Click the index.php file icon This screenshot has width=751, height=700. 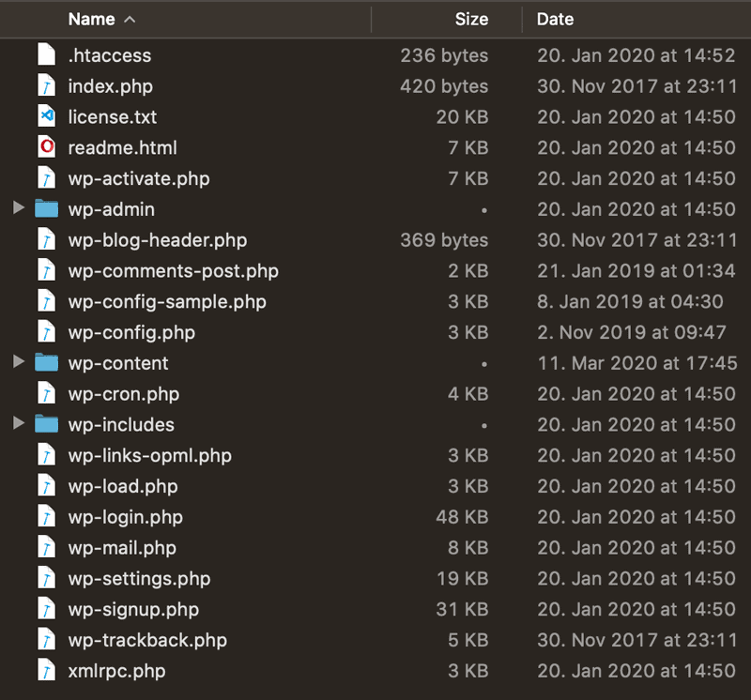(x=46, y=86)
